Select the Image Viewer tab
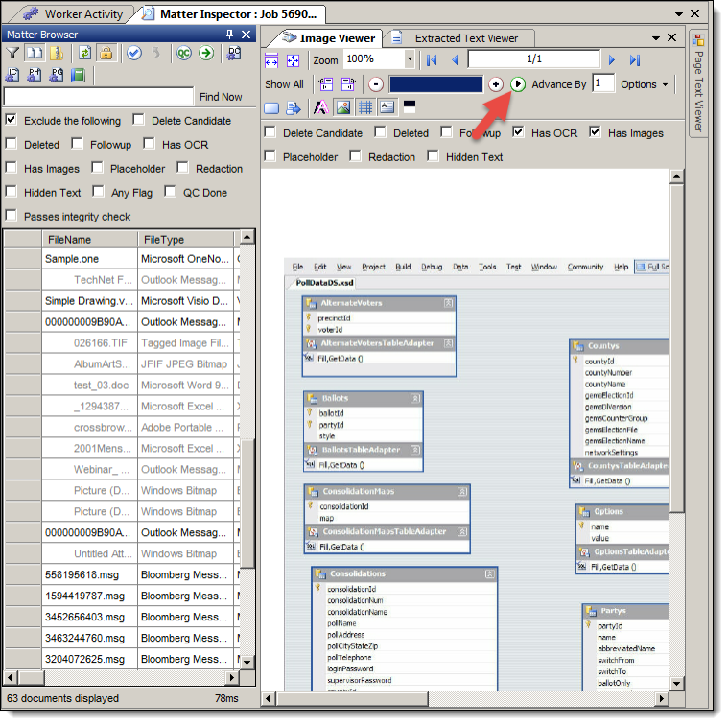This screenshot has width=728, height=725. point(329,38)
